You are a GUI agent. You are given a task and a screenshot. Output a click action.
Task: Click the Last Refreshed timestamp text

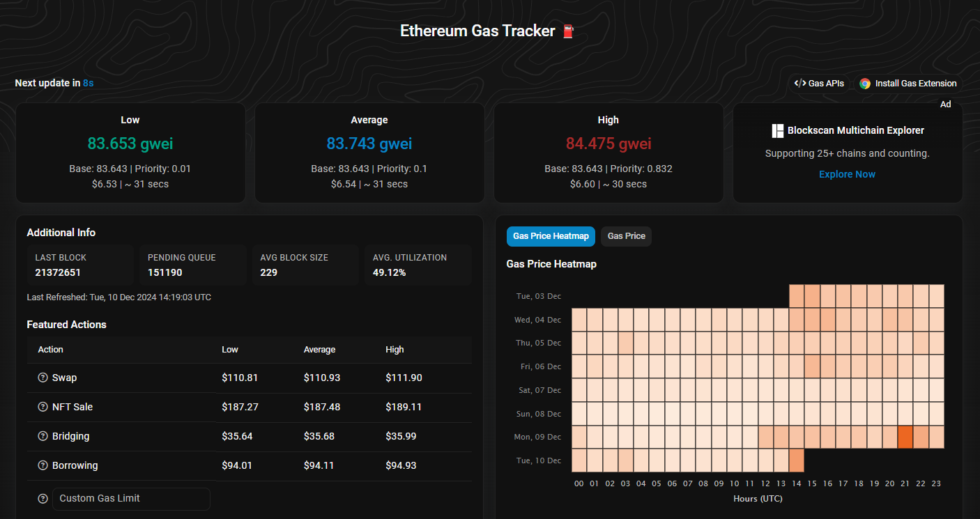[119, 297]
